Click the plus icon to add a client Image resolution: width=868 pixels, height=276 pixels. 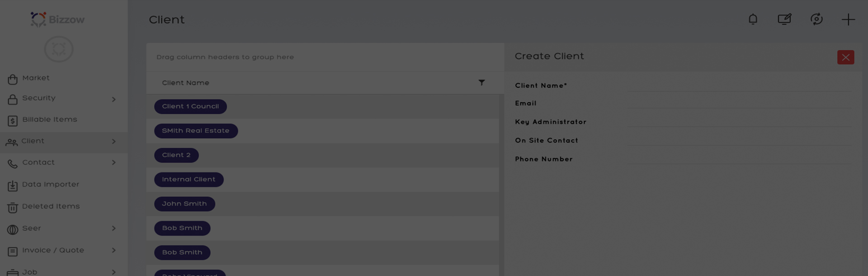[848, 19]
